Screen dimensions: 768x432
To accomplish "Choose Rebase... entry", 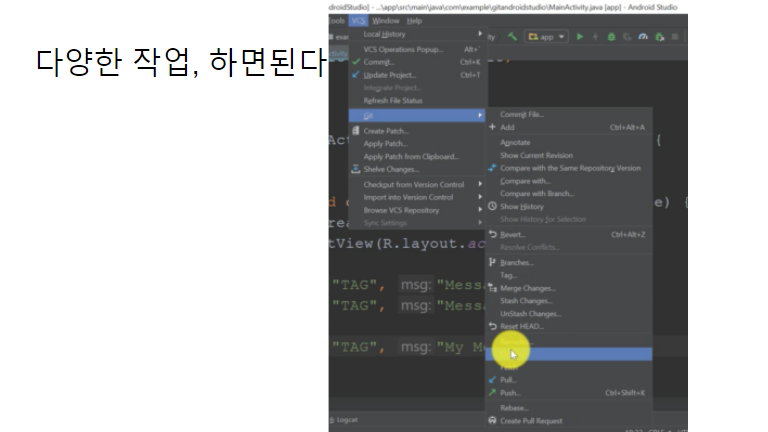I will (569, 408).
